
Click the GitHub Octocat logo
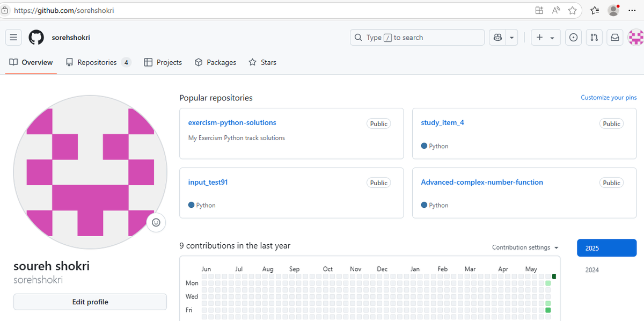point(36,38)
